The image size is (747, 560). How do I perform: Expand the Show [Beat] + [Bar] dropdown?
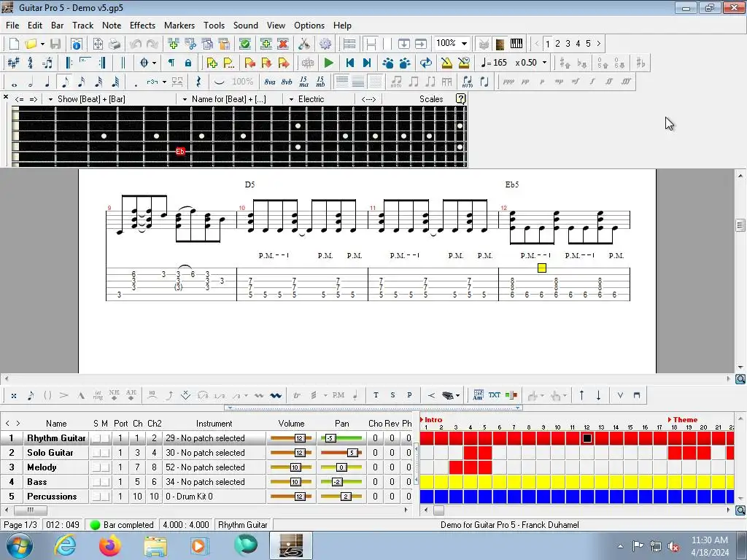[x=50, y=99]
